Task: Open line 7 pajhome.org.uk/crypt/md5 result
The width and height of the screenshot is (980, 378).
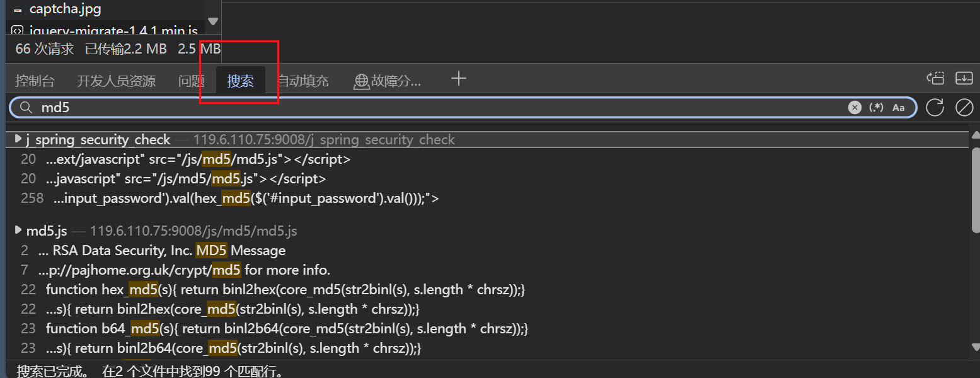Action: [184, 270]
